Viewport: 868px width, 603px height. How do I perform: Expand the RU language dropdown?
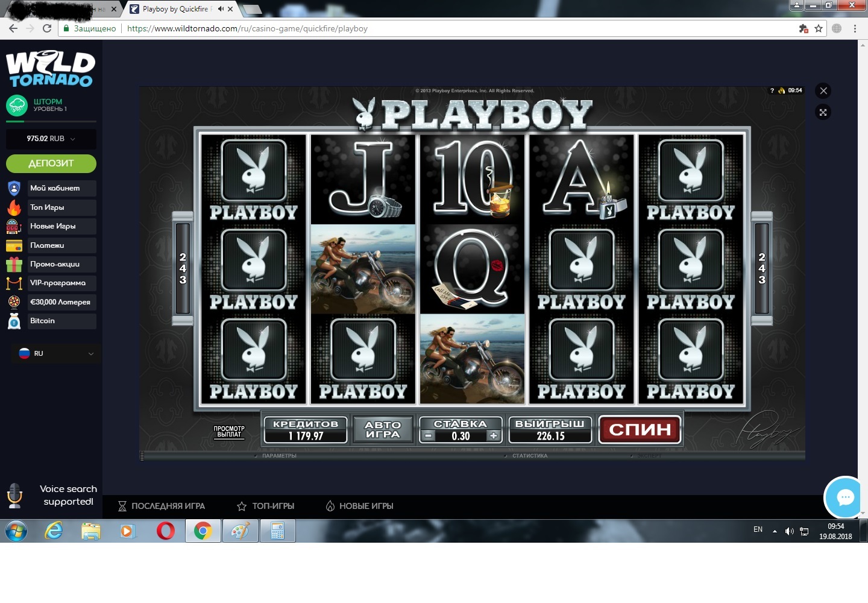(x=56, y=353)
